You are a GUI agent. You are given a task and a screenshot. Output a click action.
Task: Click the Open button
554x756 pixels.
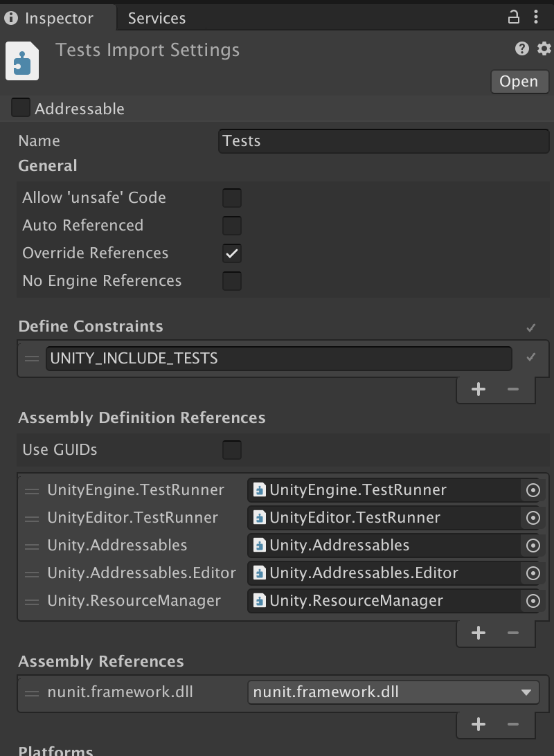[519, 82]
